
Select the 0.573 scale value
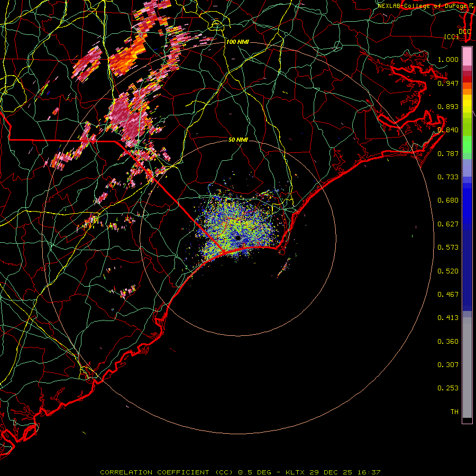(448, 248)
